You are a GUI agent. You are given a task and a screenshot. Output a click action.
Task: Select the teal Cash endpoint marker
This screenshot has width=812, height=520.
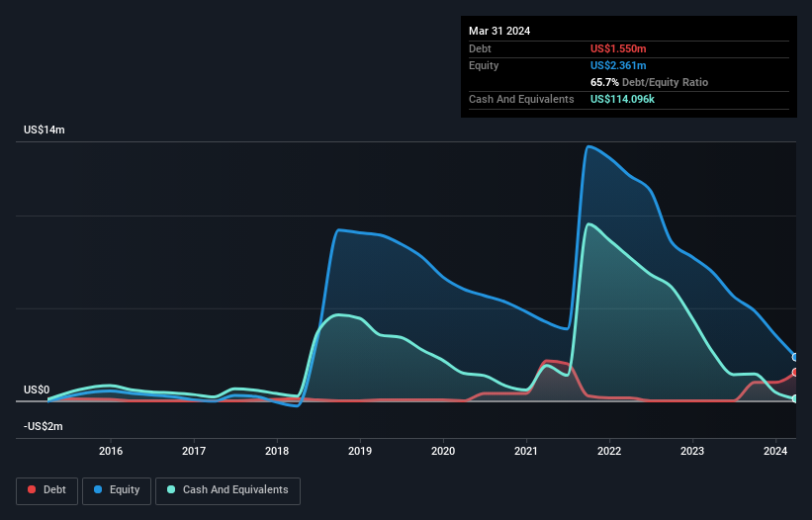795,398
